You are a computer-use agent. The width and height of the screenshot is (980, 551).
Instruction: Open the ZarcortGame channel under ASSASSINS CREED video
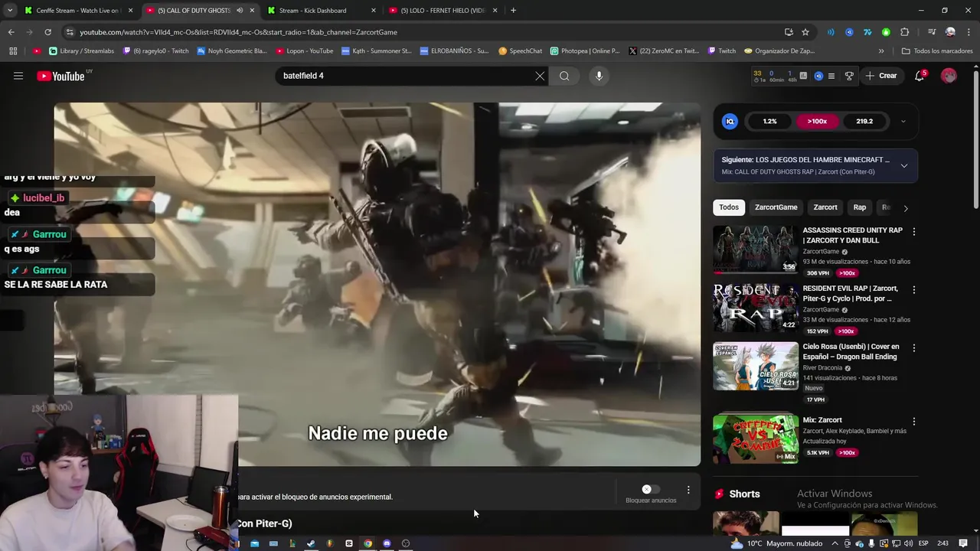(821, 252)
